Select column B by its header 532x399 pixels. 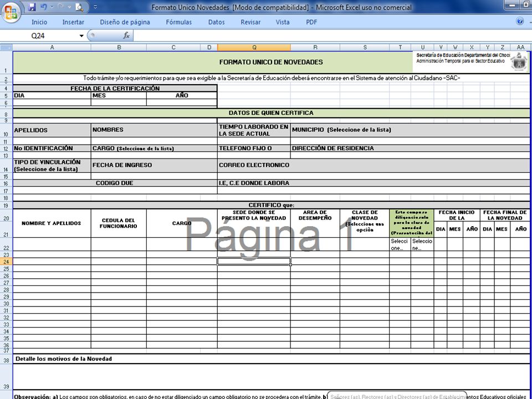click(x=119, y=48)
